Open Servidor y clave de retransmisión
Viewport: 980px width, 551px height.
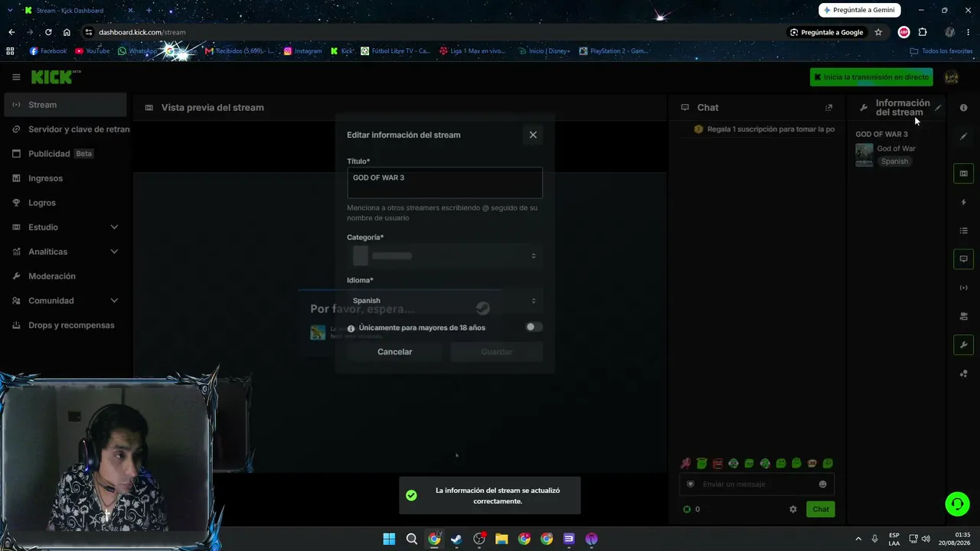click(x=65, y=129)
